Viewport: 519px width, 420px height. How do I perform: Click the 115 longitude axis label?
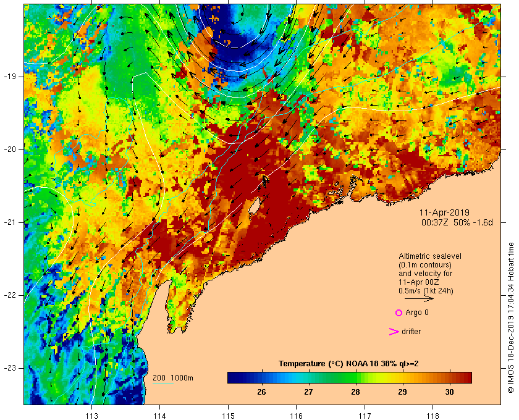point(228,415)
